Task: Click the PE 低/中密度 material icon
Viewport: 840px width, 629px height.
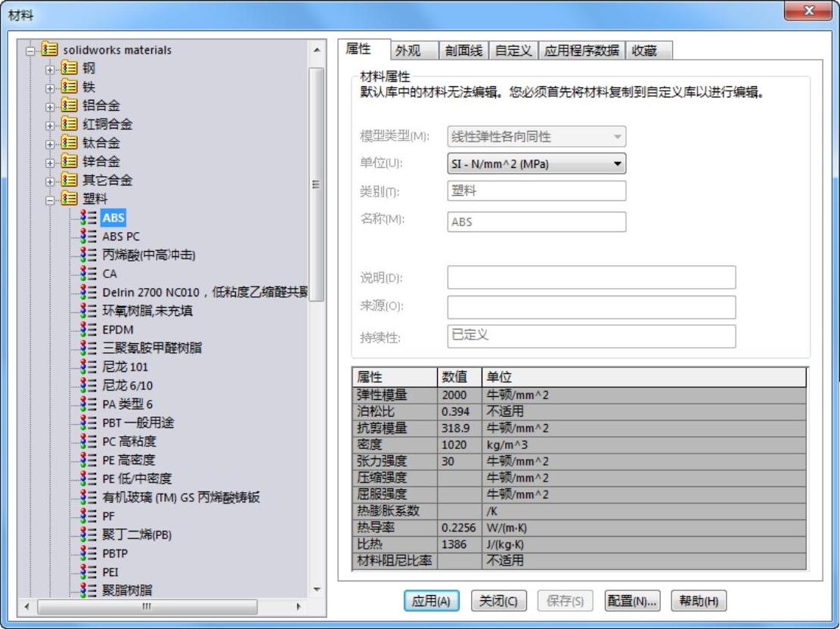Action: (x=88, y=479)
